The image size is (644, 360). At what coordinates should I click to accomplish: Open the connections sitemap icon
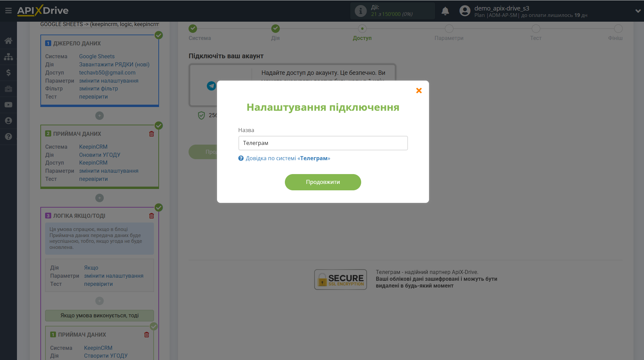pos(8,57)
